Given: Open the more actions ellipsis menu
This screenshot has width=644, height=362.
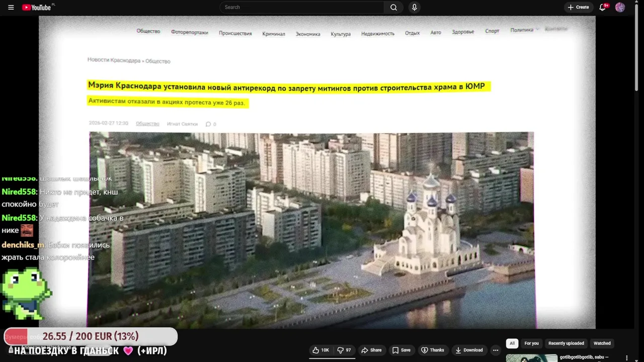Looking at the screenshot, I should tap(496, 350).
